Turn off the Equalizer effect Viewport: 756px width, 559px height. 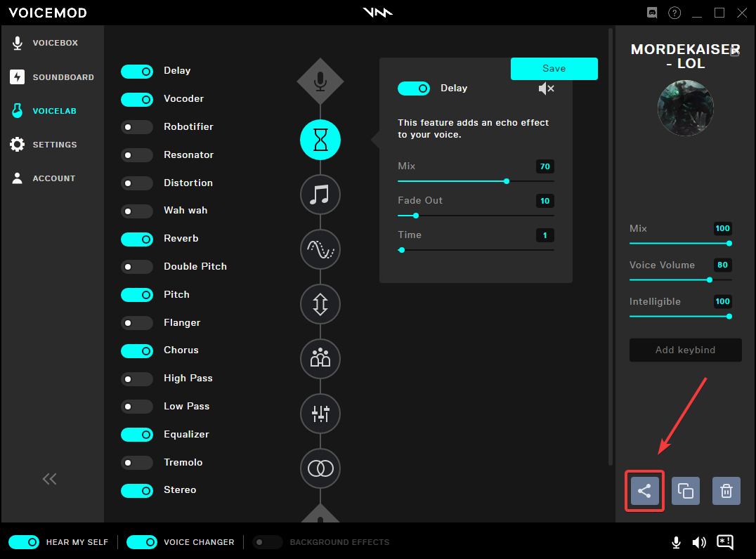[137, 435]
